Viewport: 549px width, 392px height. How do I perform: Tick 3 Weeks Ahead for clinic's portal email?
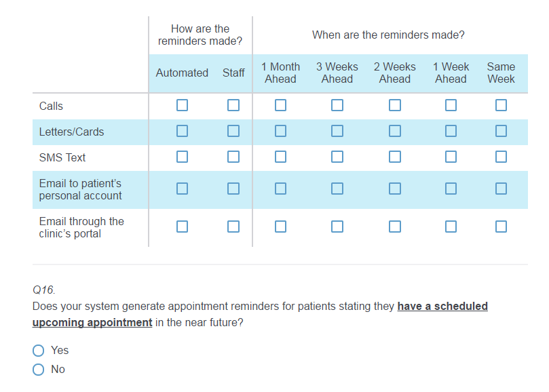tap(337, 227)
